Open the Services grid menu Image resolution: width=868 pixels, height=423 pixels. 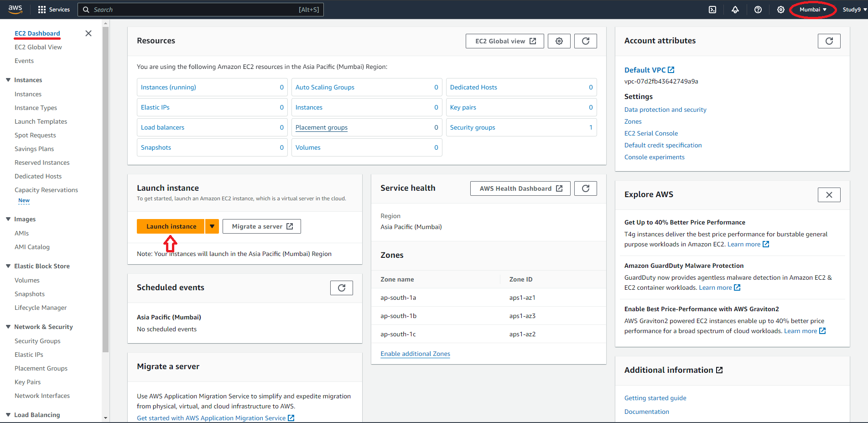pos(54,10)
